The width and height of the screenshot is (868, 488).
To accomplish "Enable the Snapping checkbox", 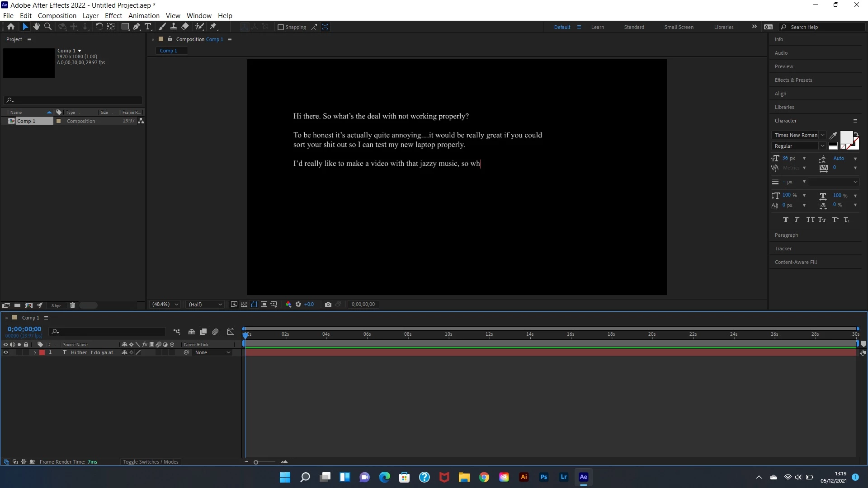I will (281, 27).
